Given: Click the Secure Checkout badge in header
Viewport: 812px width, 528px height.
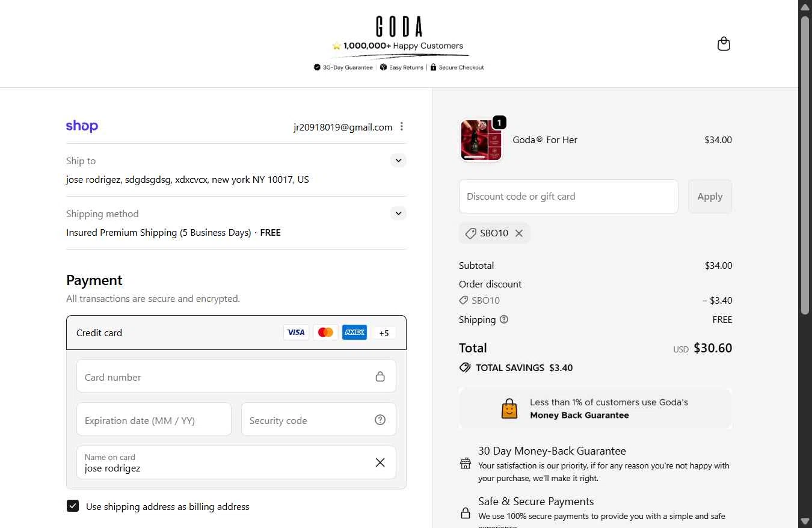Looking at the screenshot, I should tap(457, 67).
